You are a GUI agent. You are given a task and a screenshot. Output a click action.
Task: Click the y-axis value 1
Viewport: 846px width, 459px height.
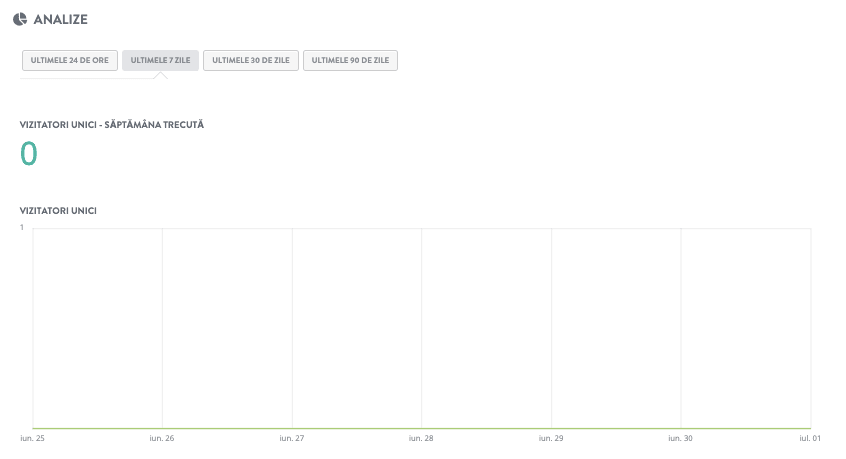[22, 227]
